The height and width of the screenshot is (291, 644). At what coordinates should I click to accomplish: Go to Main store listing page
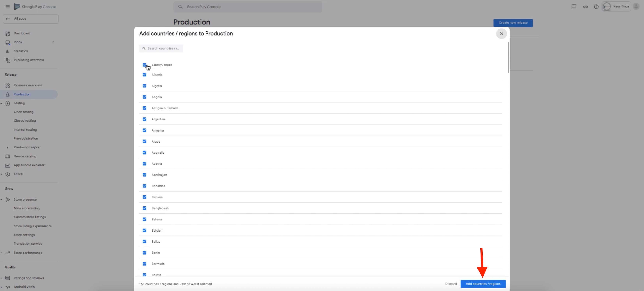coord(26,208)
